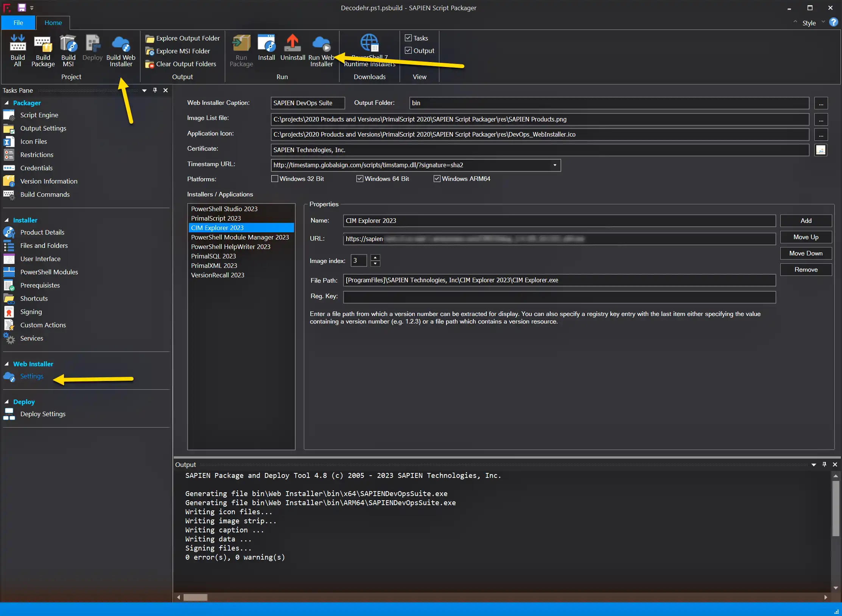Open Files and Folders task

coord(44,246)
